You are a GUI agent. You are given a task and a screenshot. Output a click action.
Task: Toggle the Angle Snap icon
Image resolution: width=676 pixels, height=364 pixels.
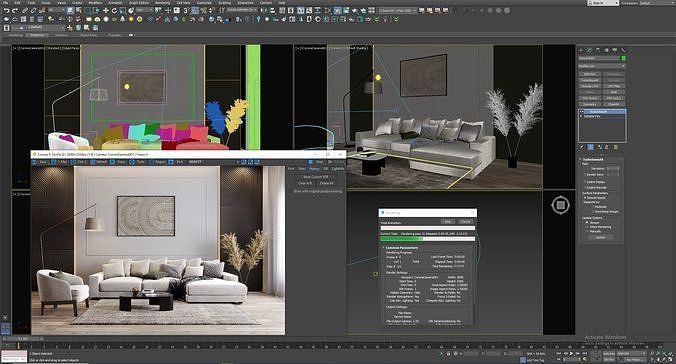point(195,10)
